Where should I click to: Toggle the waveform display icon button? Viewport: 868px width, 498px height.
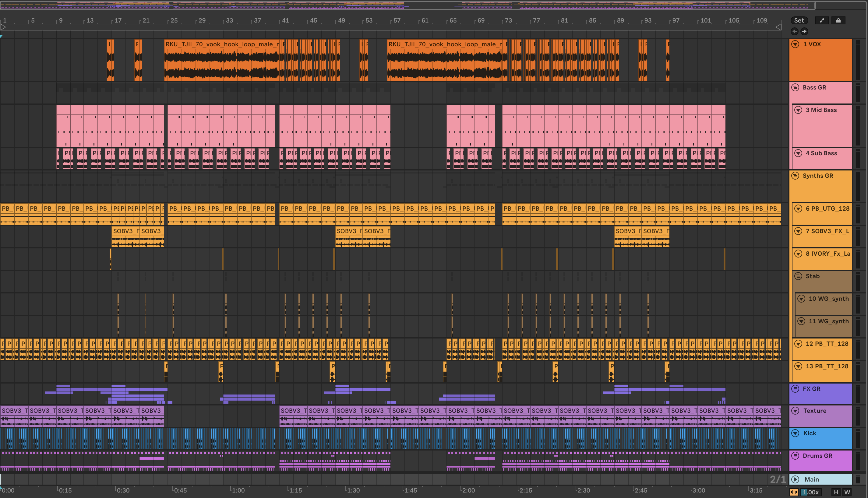tap(794, 492)
